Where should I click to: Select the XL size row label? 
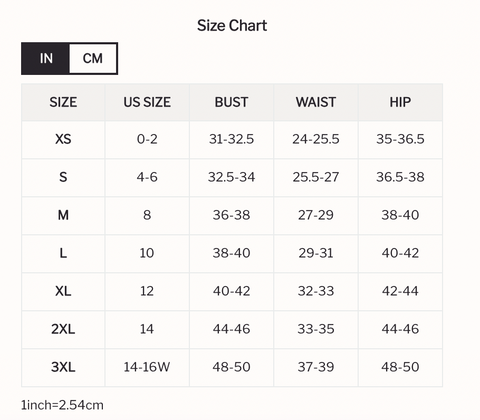(x=63, y=291)
